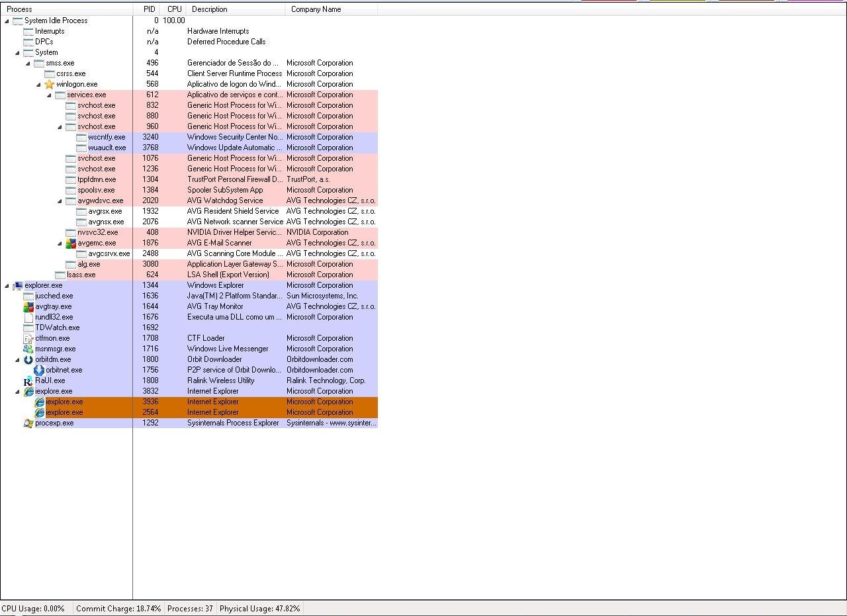The image size is (847, 616).
Task: Click the ctfmon.exe icon
Action: point(28,338)
